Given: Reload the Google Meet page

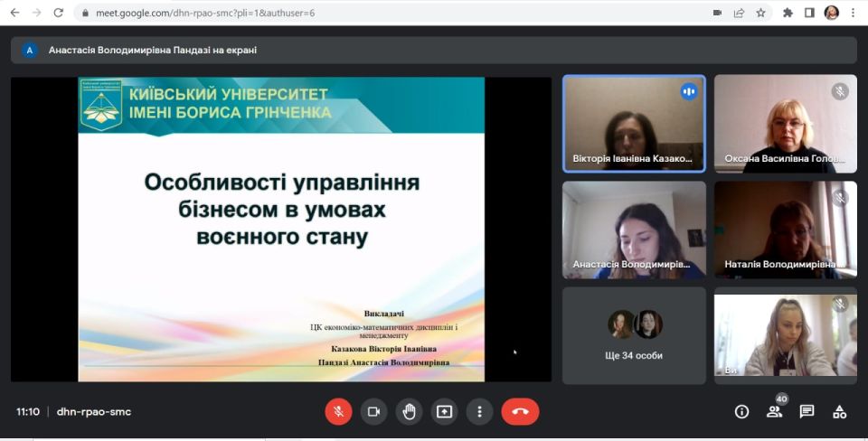Looking at the screenshot, I should 58,13.
